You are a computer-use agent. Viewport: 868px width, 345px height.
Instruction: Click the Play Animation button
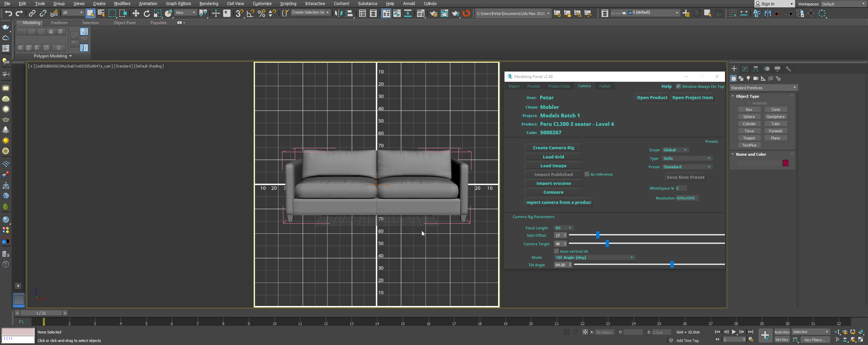tap(734, 332)
